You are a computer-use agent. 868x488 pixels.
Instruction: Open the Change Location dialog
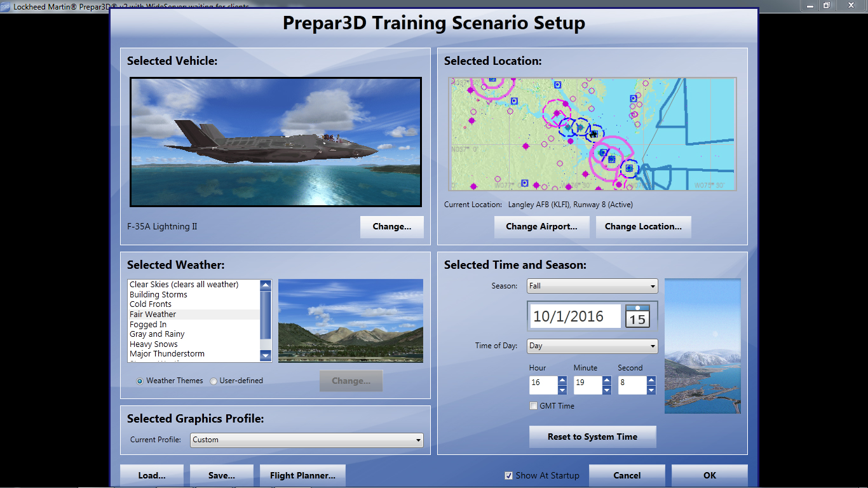pos(643,227)
